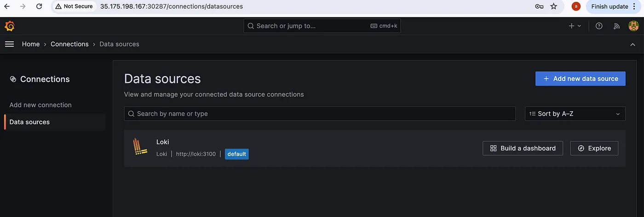Go to Home breadcrumb

tap(31, 44)
